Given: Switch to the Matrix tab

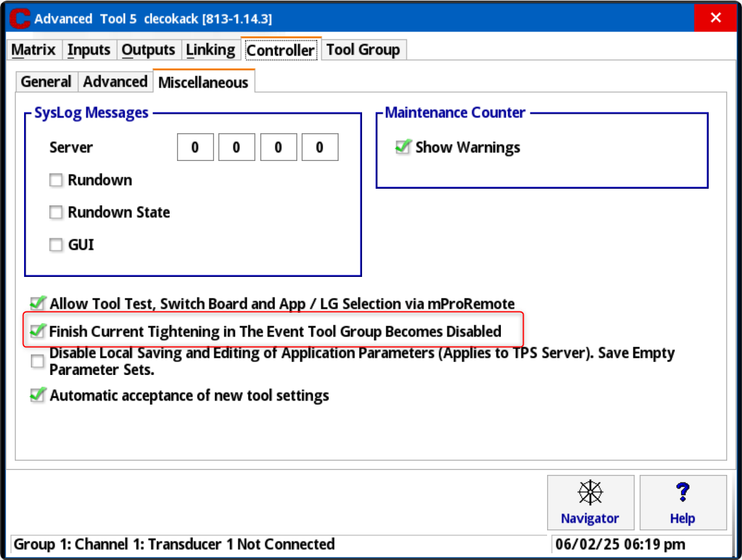Looking at the screenshot, I should click(34, 50).
